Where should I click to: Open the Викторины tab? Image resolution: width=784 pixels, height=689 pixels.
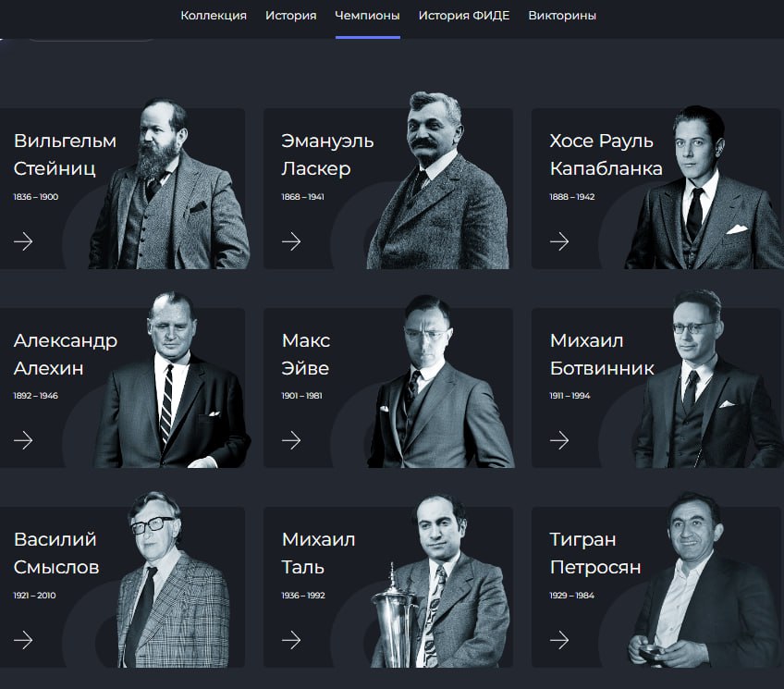(562, 16)
